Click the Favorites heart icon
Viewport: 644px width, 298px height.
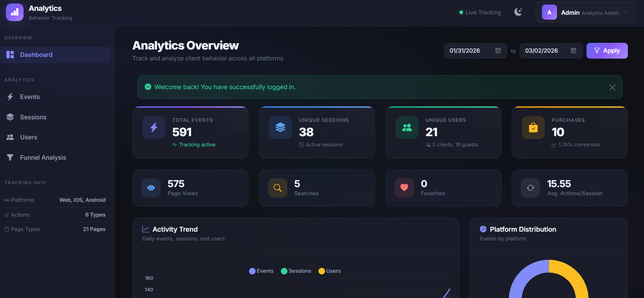click(x=404, y=188)
